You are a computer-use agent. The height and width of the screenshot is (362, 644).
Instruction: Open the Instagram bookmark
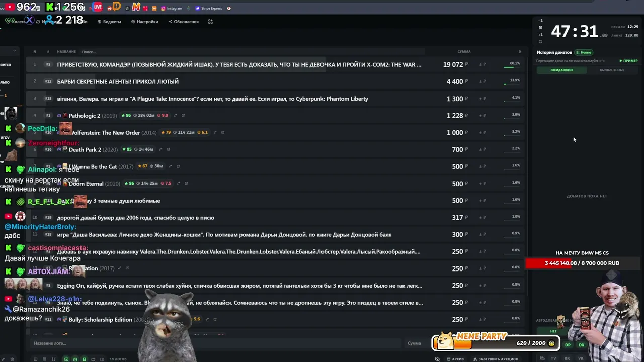pos(172,8)
